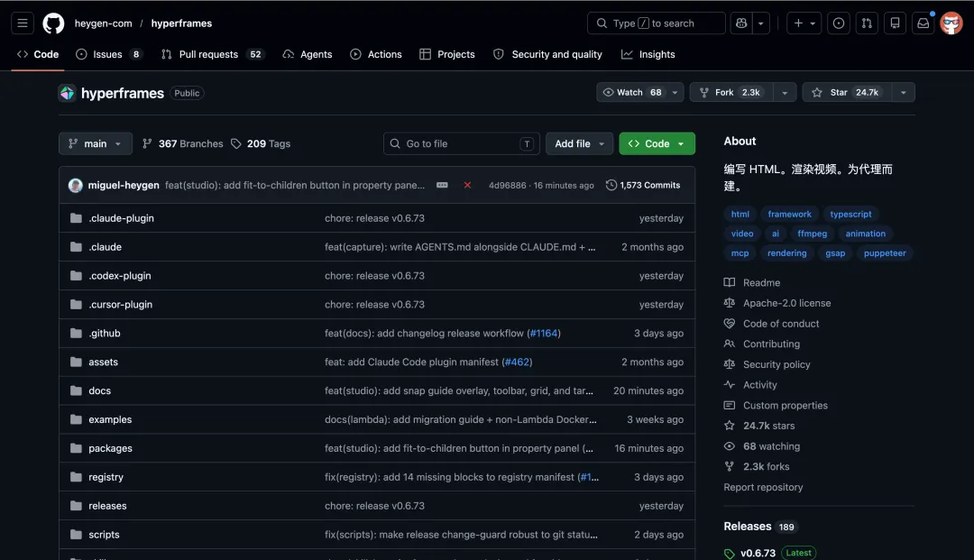Open the registry folder
The height and width of the screenshot is (560, 974).
point(106,477)
